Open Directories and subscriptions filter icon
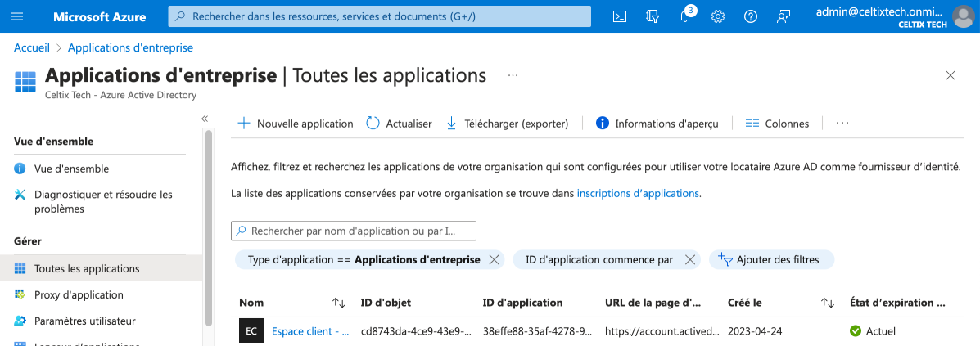This screenshot has width=980, height=346. [653, 17]
